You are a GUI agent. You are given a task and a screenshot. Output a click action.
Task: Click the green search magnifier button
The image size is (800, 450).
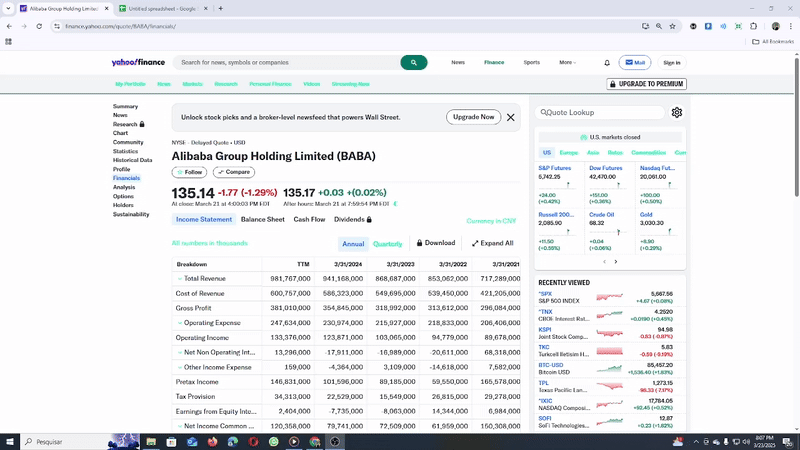point(414,62)
